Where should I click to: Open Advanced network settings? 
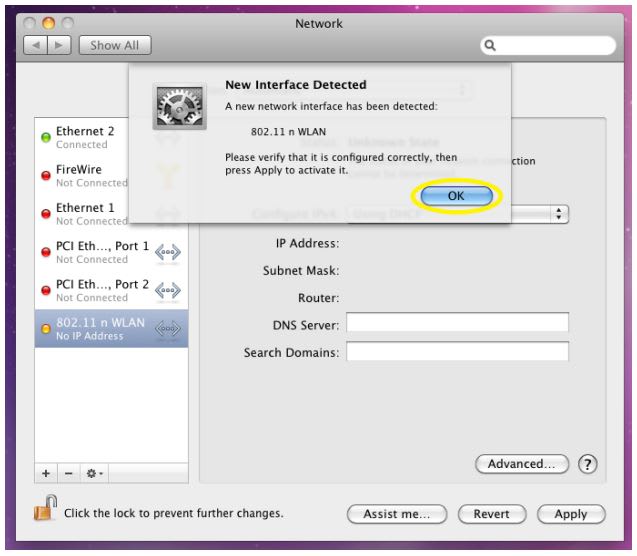pos(521,464)
